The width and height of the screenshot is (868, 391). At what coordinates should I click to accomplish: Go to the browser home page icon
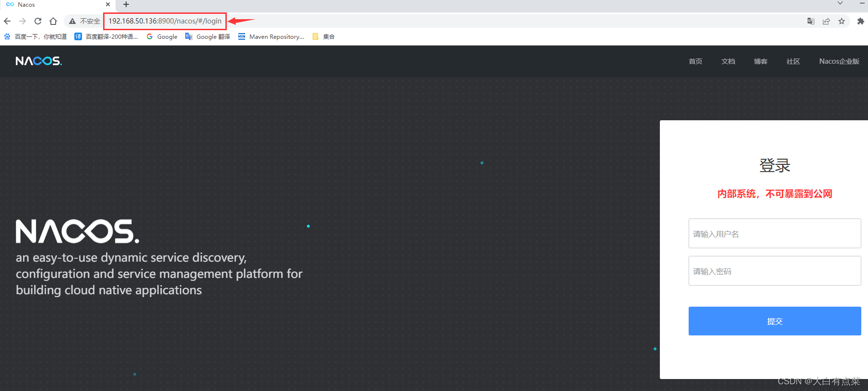(x=53, y=21)
